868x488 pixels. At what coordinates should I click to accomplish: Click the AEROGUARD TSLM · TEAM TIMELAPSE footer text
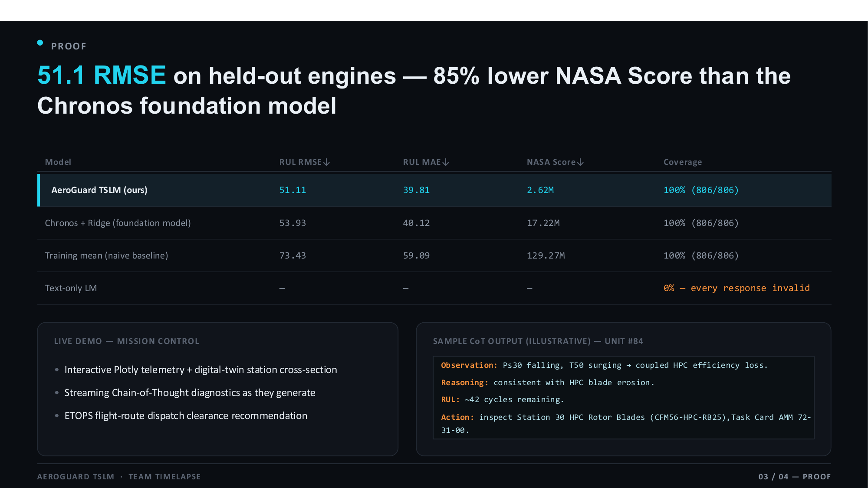click(x=119, y=477)
